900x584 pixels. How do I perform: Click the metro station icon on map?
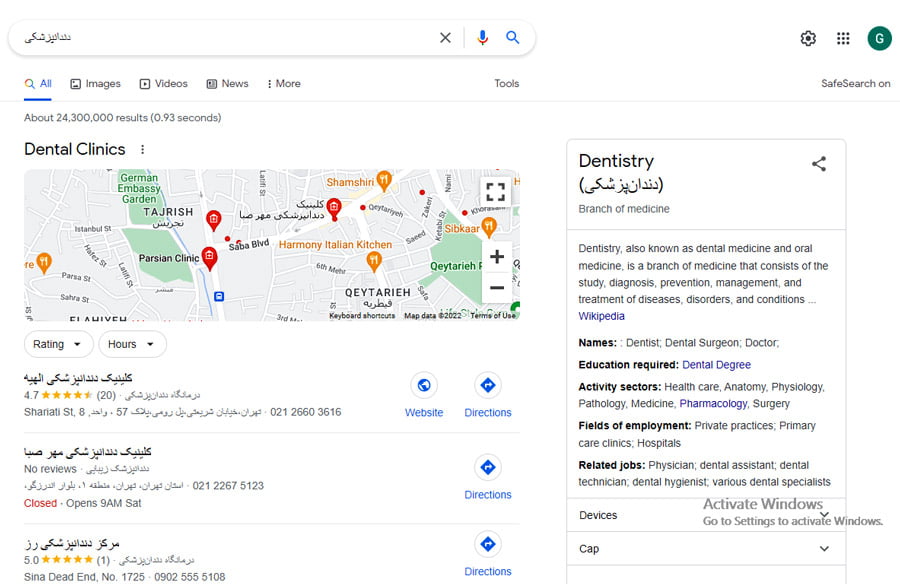pos(219,297)
